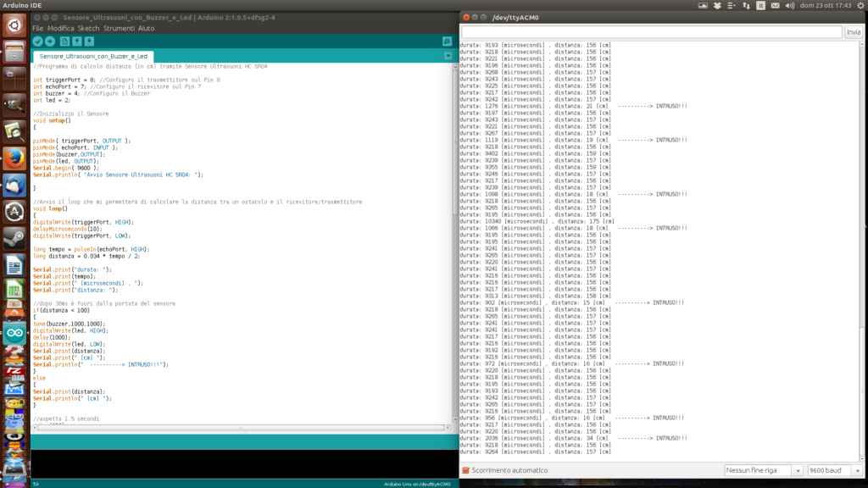The width and height of the screenshot is (868, 488).
Task: Click the durata: 1276 INTRUSO output line
Action: coord(574,106)
